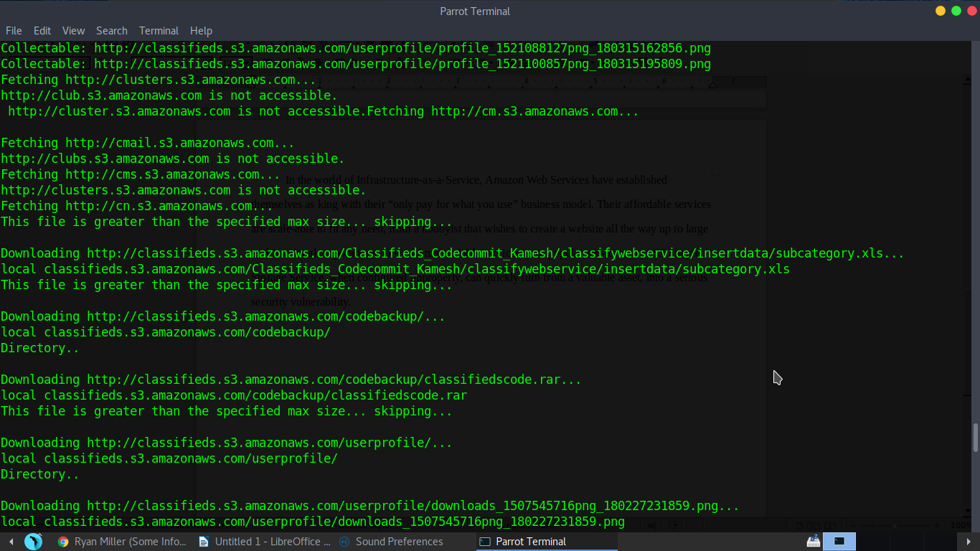Toggle book view in the status bar
Image resolution: width=980 pixels, height=551 pixels.
click(830, 525)
